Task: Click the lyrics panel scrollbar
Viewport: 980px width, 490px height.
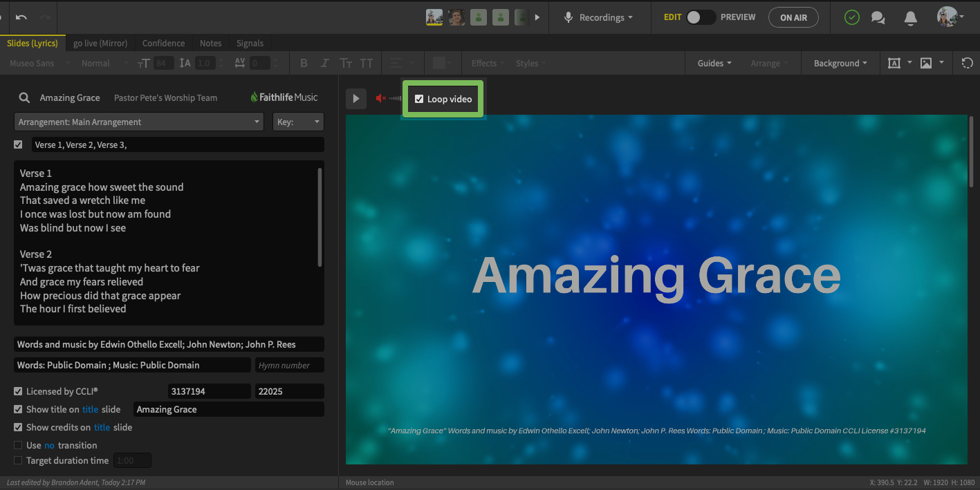Action: tap(320, 217)
